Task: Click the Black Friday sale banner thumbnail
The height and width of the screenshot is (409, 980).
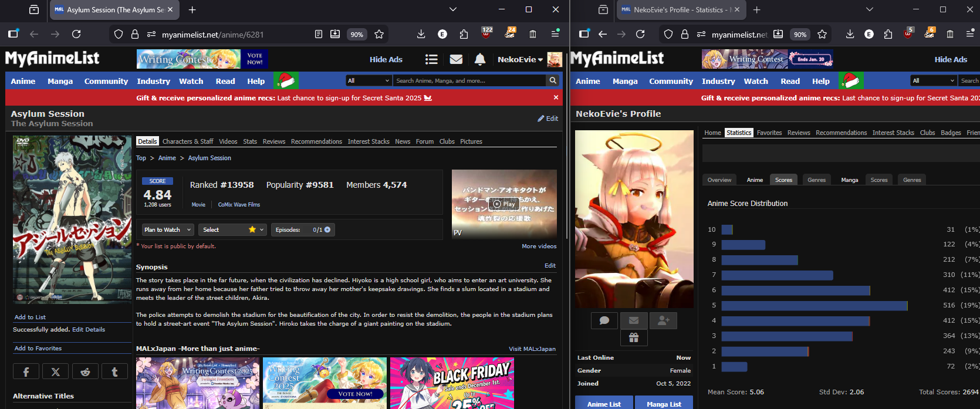Action: click(x=452, y=383)
